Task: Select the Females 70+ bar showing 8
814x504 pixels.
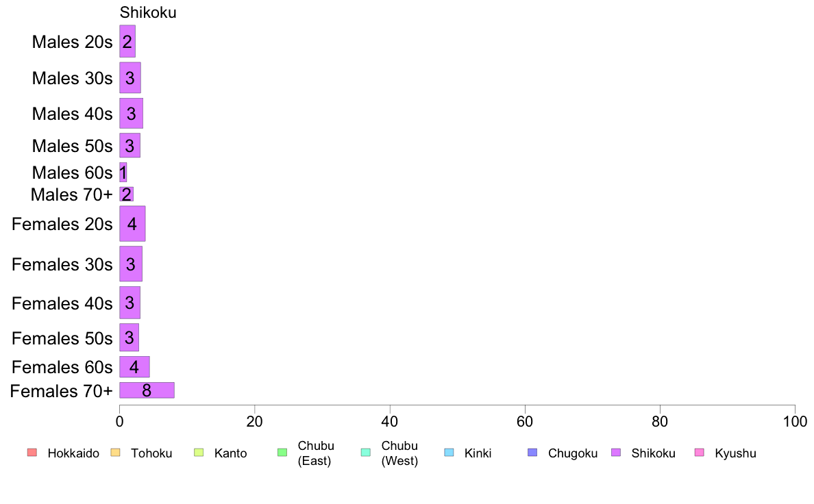Action: (147, 390)
